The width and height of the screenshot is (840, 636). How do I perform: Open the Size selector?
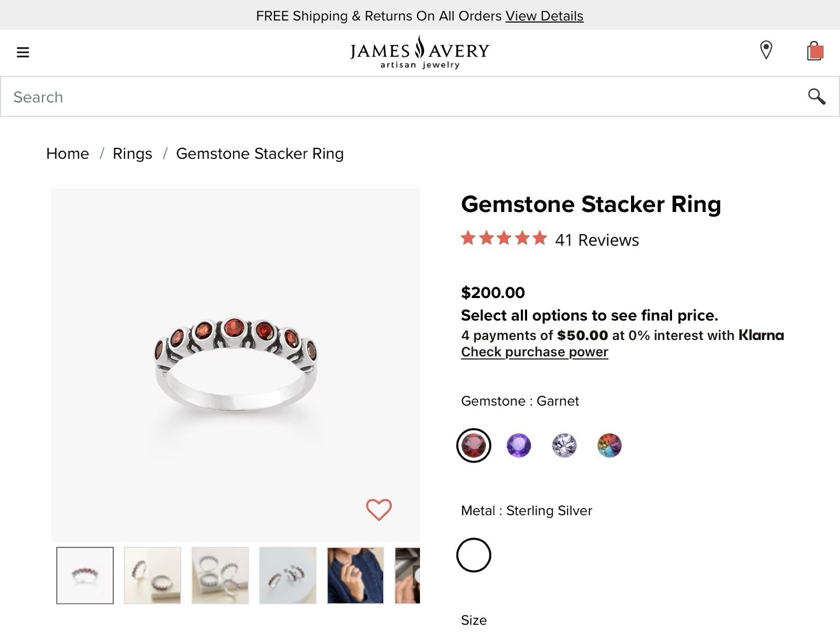[474, 620]
